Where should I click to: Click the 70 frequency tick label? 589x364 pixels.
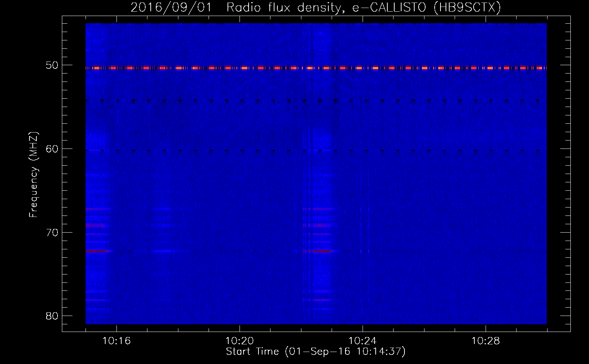pyautogui.click(x=52, y=232)
